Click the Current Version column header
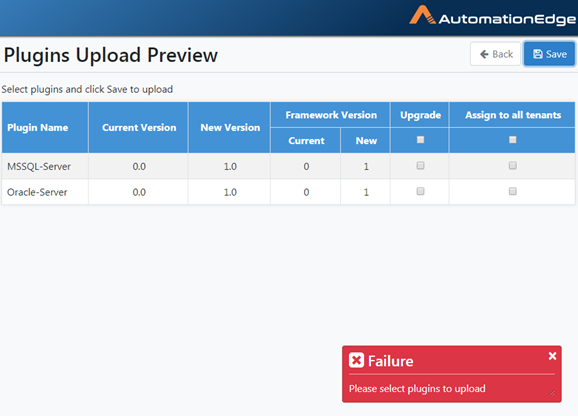 point(139,127)
